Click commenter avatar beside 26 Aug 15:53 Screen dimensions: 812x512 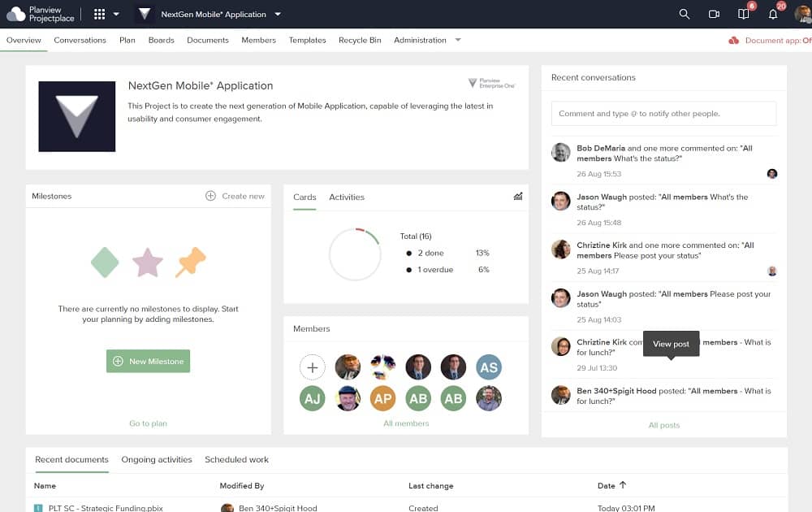click(x=772, y=174)
